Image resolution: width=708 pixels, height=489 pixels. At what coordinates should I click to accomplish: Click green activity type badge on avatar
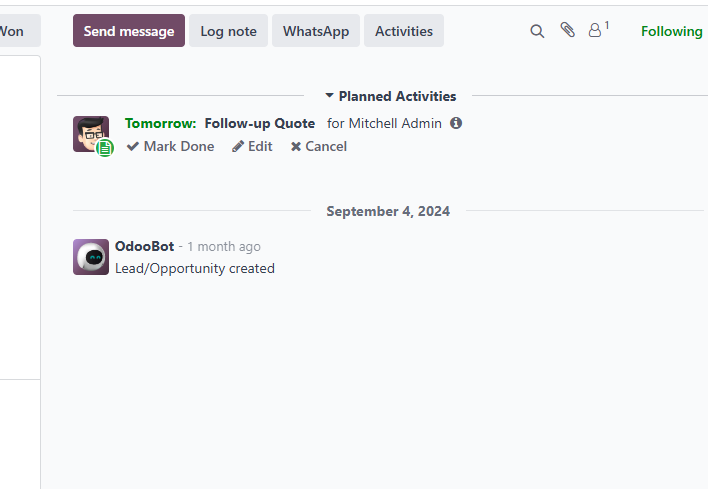click(x=105, y=148)
